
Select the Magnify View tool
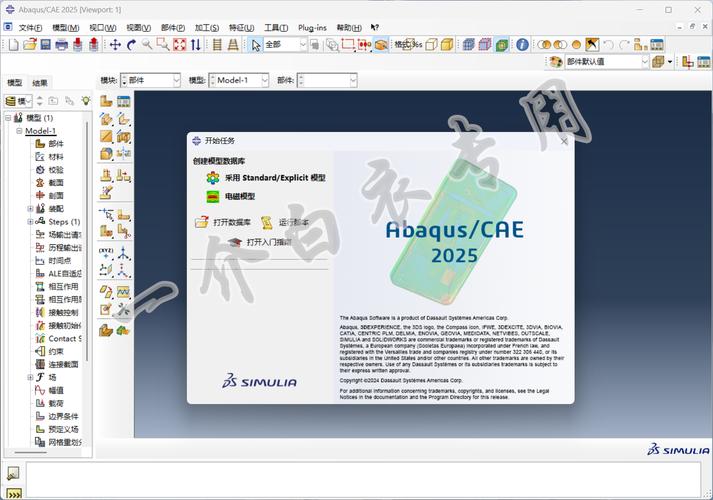tap(147, 45)
